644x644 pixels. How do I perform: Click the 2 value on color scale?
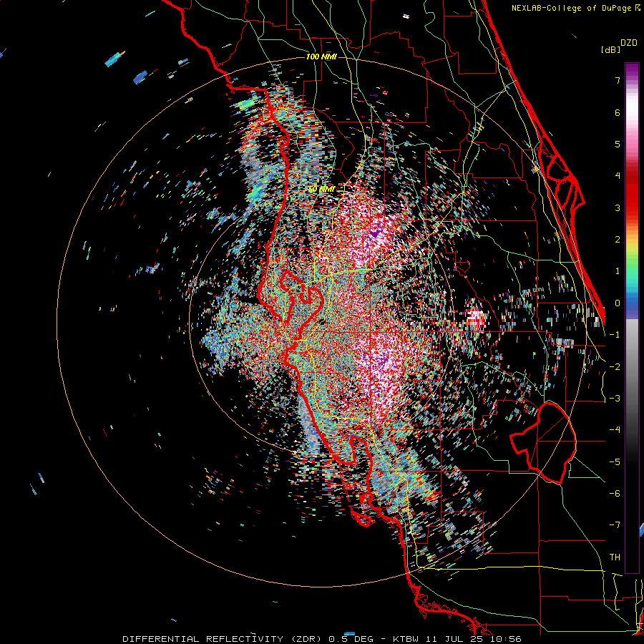coord(618,240)
